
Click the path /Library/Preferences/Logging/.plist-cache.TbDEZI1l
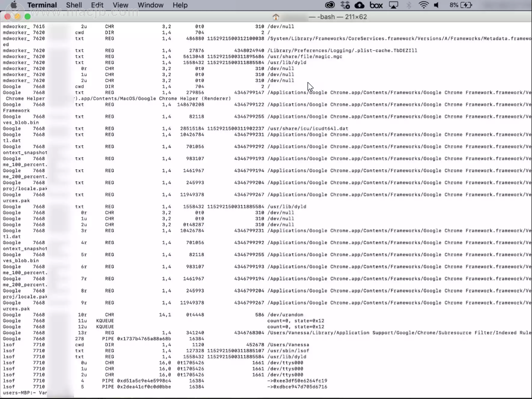(x=342, y=50)
